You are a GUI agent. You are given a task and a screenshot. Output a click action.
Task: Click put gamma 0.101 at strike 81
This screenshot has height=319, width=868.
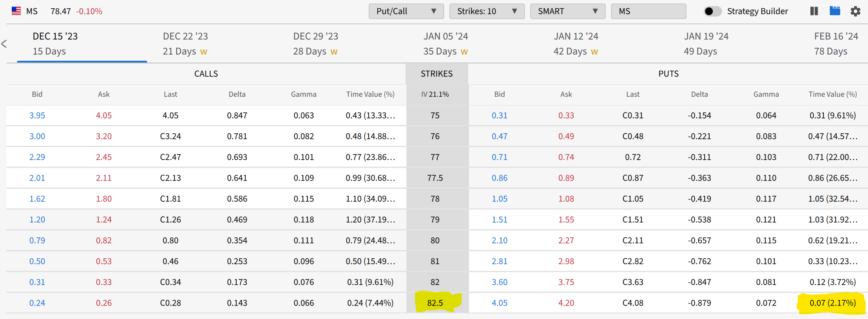coord(766,261)
